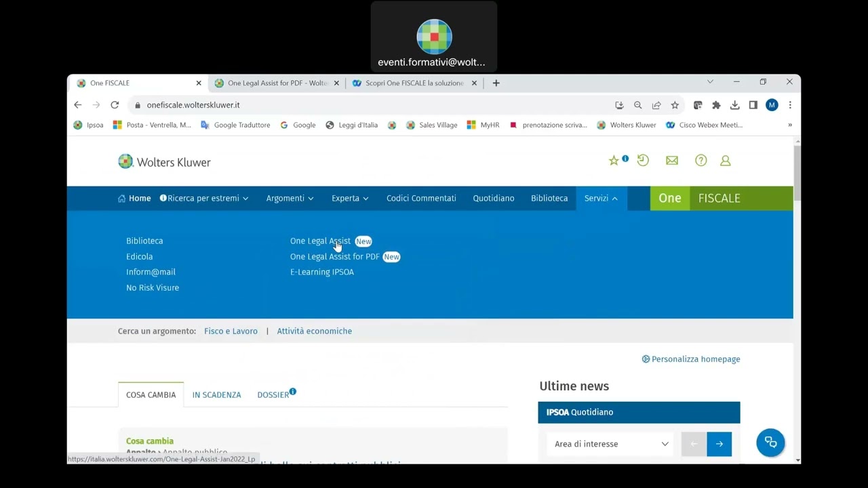The height and width of the screenshot is (488, 868).
Task: Open the Chrome profile M avatar
Action: pyautogui.click(x=772, y=105)
